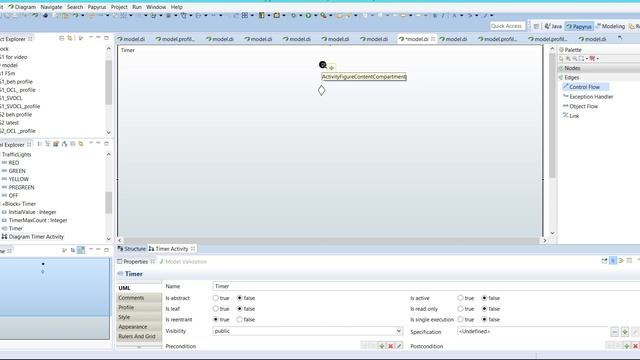Open the Rulers And Grid section

139,336
